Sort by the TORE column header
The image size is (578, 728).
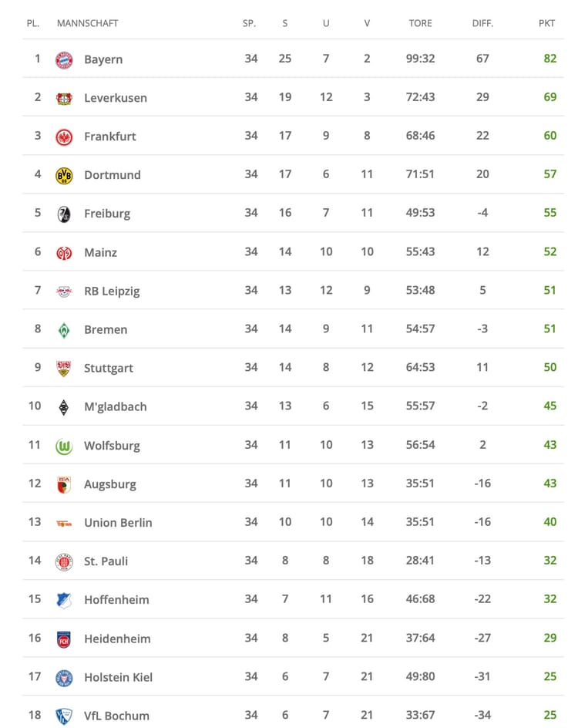click(x=420, y=23)
